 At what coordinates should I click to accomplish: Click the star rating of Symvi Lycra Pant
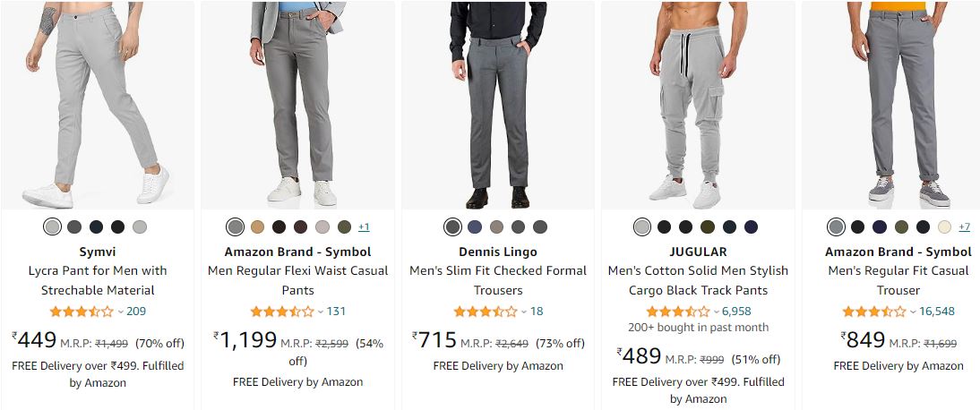tap(82, 312)
